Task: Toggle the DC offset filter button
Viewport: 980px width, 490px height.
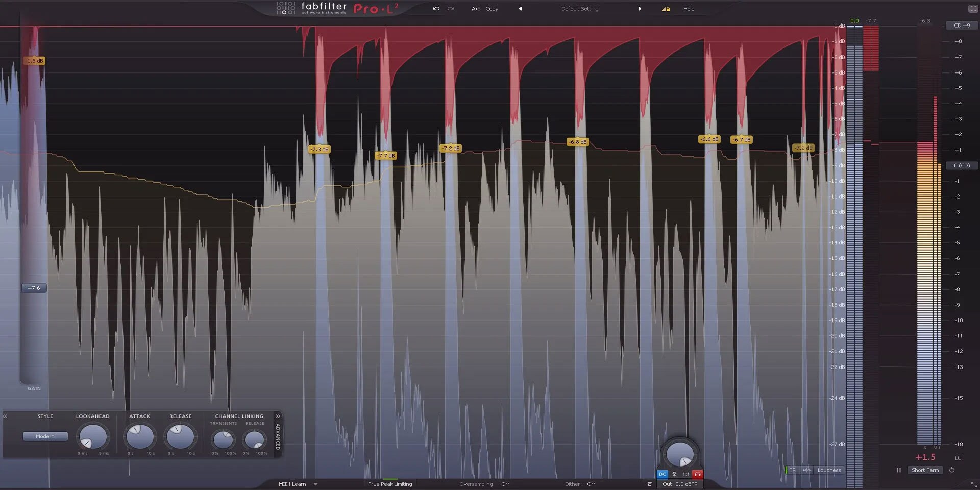Action: pyautogui.click(x=662, y=474)
